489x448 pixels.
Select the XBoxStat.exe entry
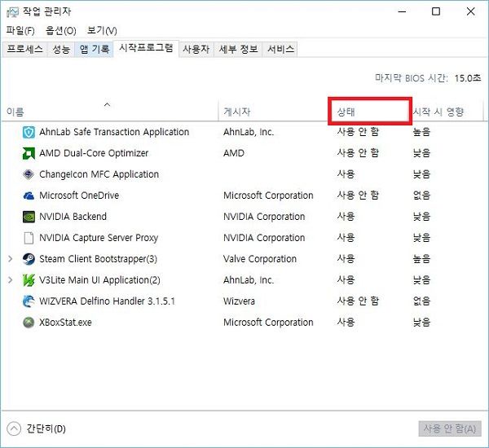click(x=244, y=323)
